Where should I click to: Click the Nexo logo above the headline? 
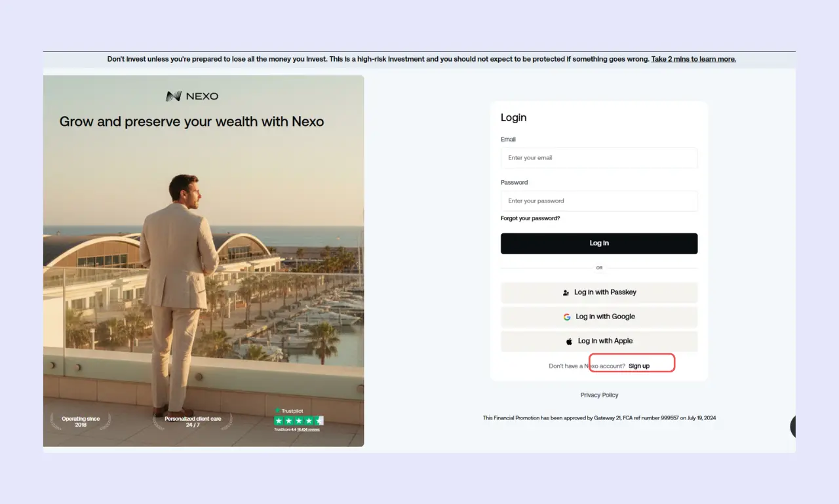[192, 96]
